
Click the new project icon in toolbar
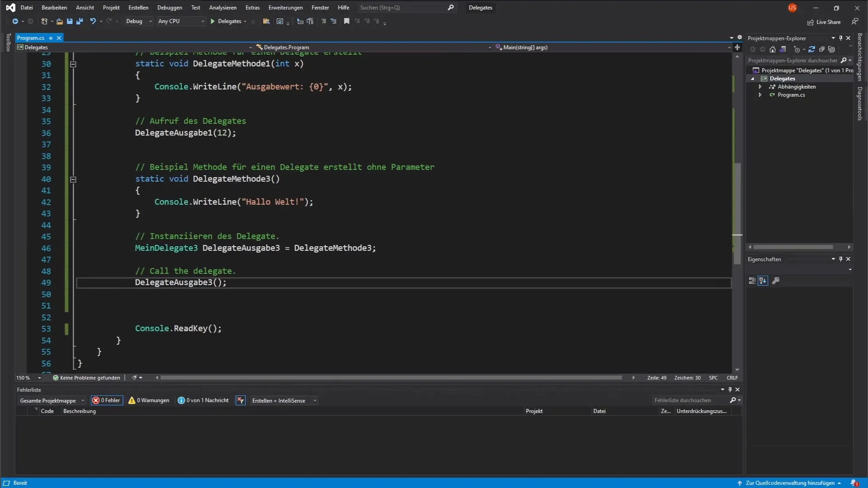44,21
